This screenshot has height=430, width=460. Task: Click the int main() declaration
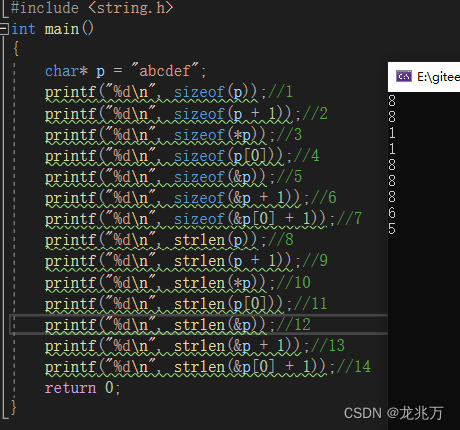click(x=52, y=29)
